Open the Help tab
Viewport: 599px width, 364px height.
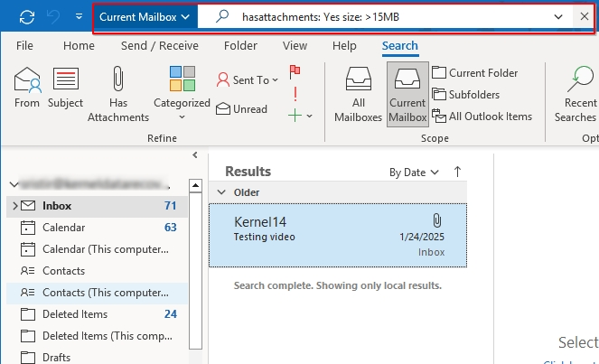(344, 46)
